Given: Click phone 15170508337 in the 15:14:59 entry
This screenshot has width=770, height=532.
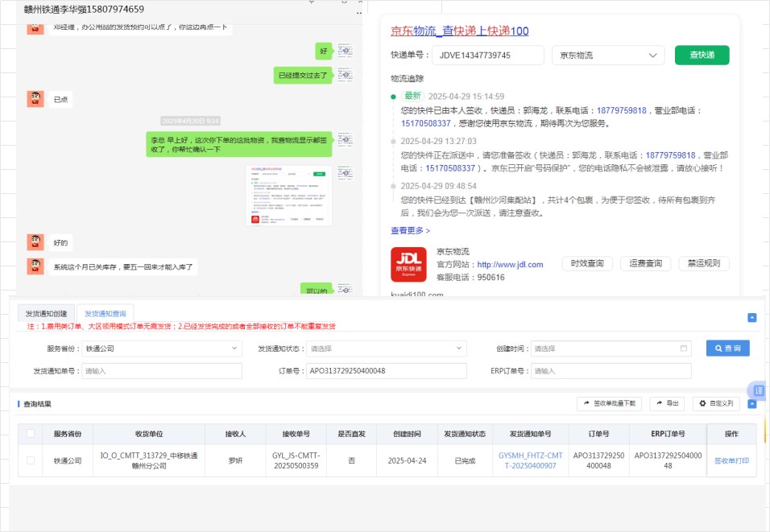Looking at the screenshot, I should (x=426, y=123).
